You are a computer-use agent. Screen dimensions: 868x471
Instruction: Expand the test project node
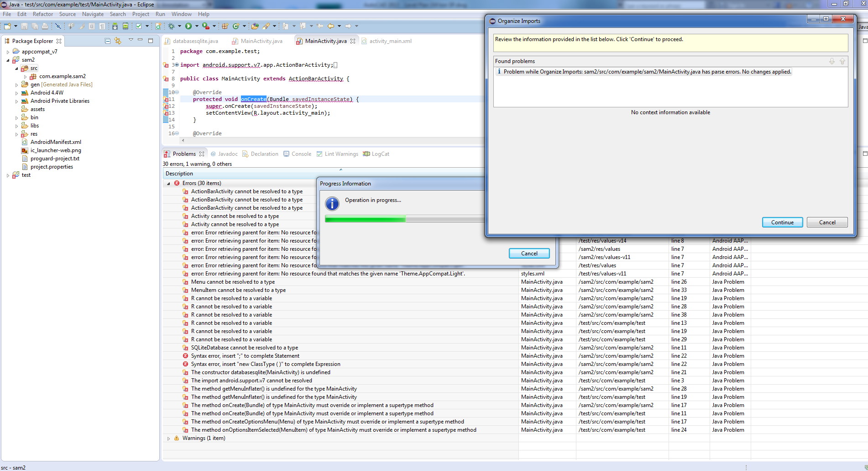click(8, 175)
